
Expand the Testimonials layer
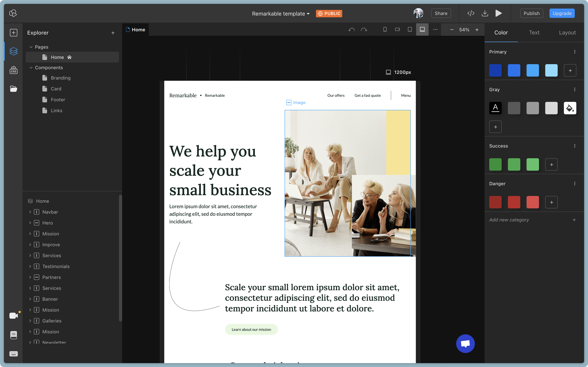(30, 266)
